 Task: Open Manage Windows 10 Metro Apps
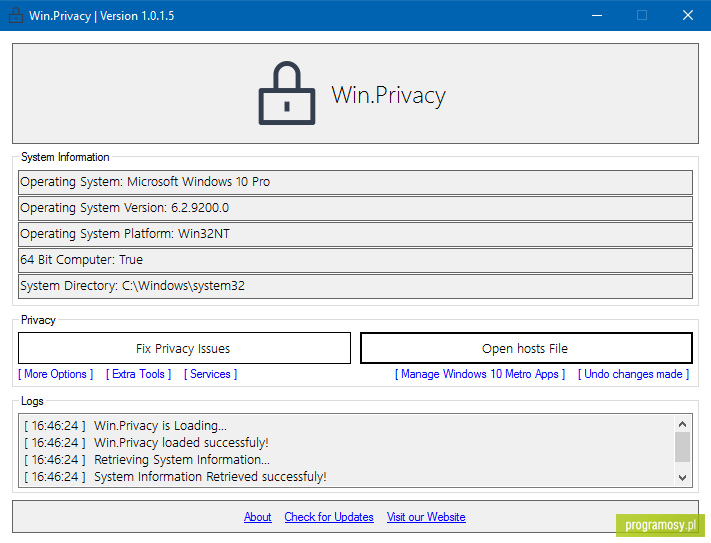point(480,374)
